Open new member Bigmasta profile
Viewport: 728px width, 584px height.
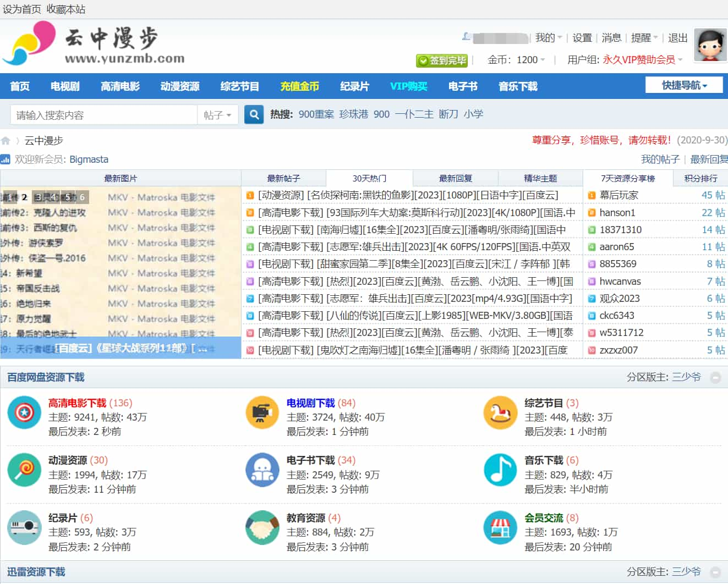click(x=89, y=159)
